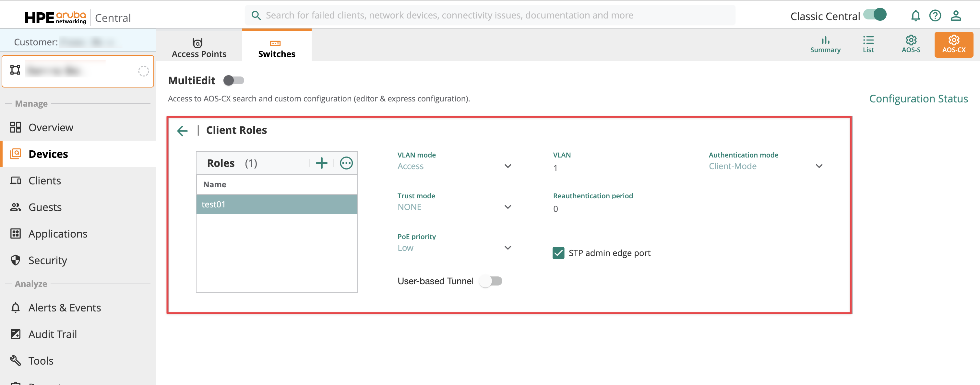Screen dimensions: 980x385
Task: Open the Configuration Status link
Action: 918,99
